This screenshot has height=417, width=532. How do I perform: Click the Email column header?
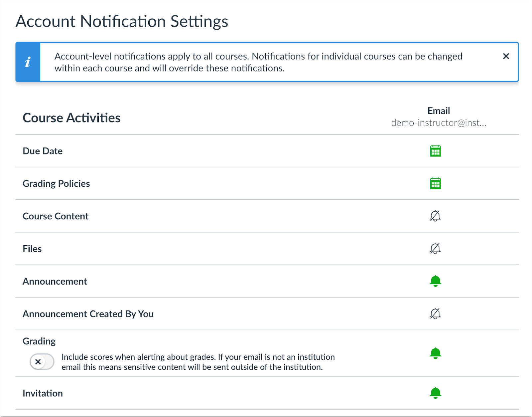coord(439,111)
